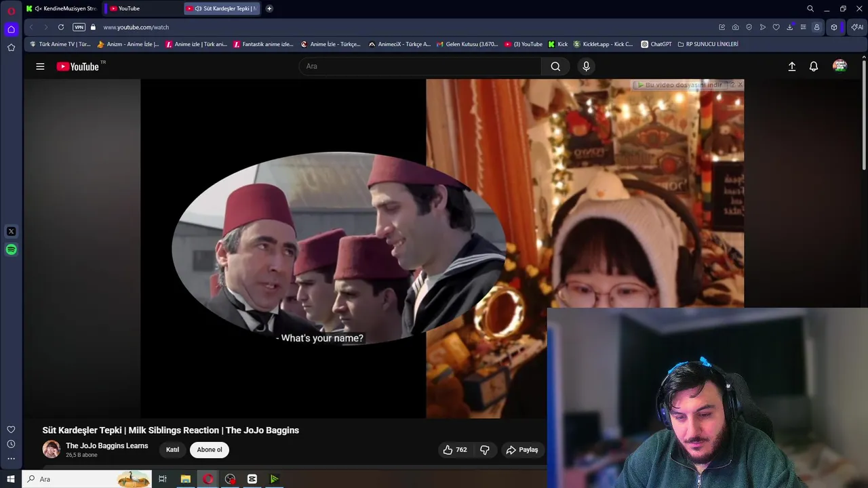Go back with browser back arrow
Image resolution: width=868 pixels, height=488 pixels.
31,27
